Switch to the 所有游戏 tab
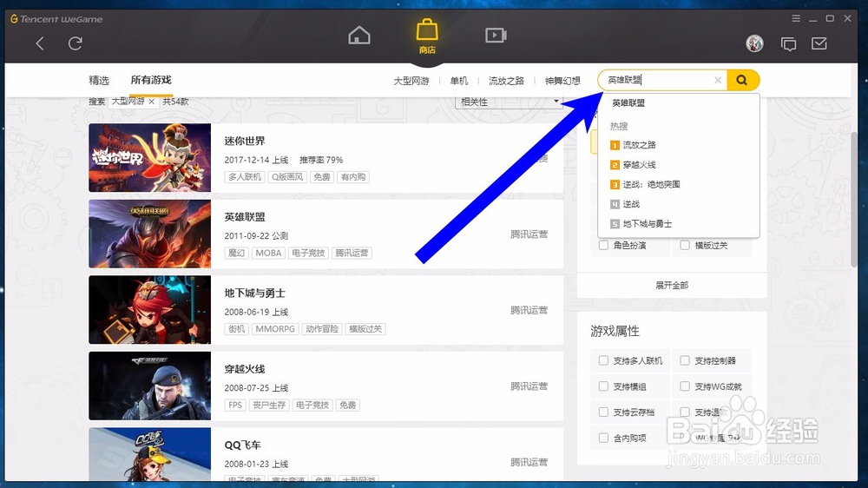Viewport: 868px width, 488px height. coord(151,80)
